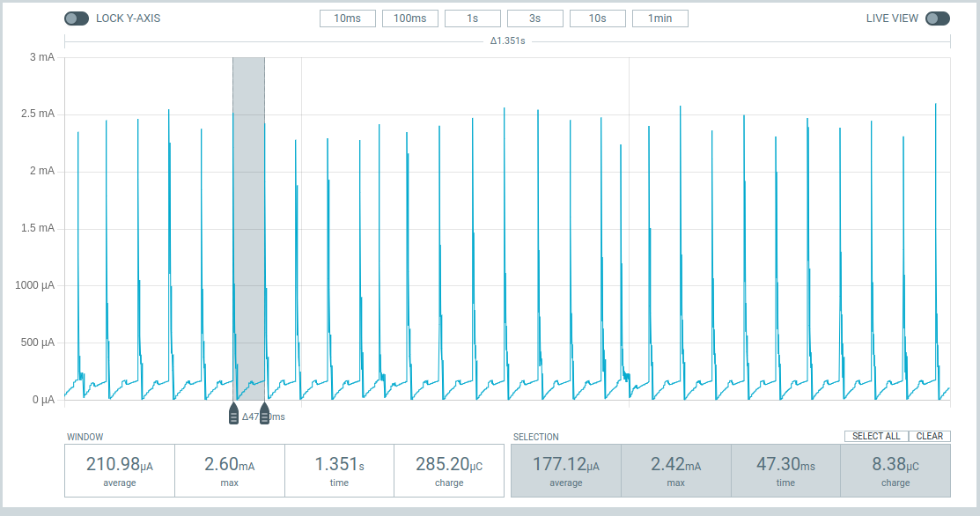
Task: Toggle the LIVE VIEW switch
Action: (x=937, y=18)
